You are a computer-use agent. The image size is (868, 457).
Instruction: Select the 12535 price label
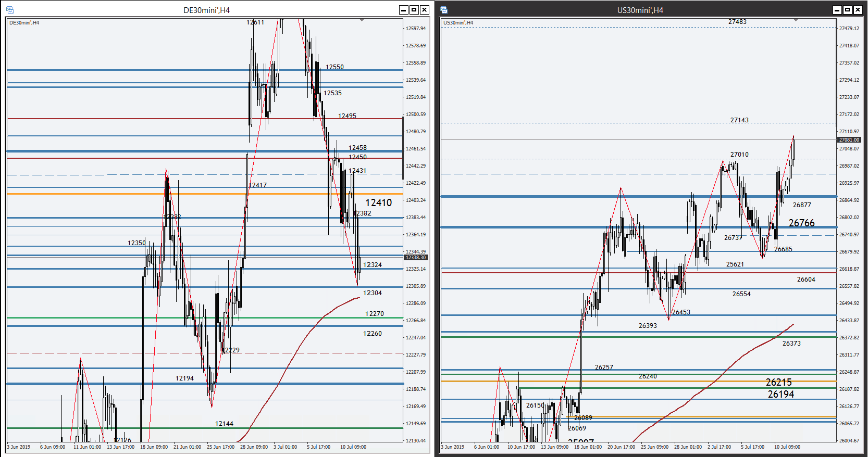332,93
